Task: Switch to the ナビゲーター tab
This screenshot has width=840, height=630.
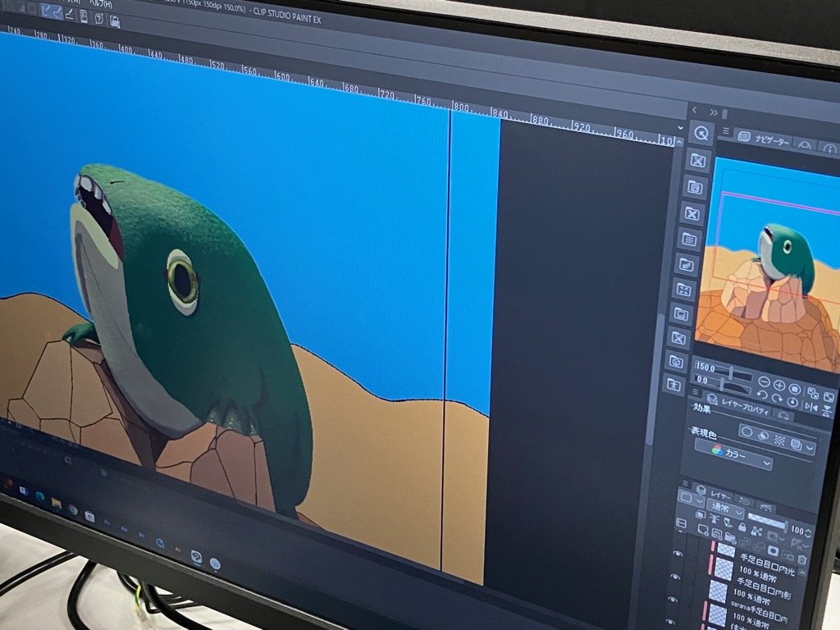Action: [764, 139]
